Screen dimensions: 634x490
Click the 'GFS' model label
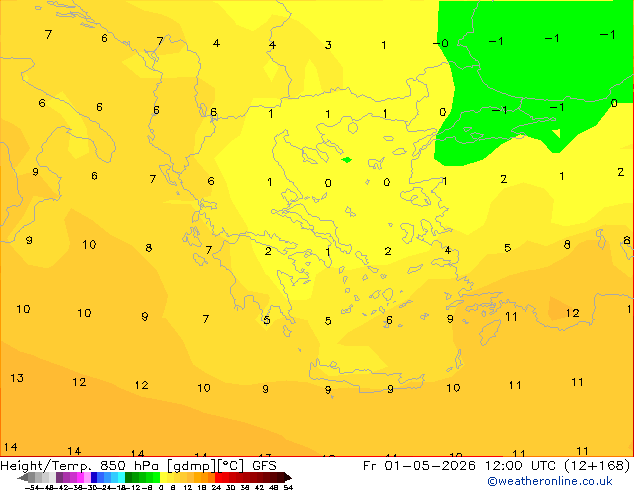264,466
